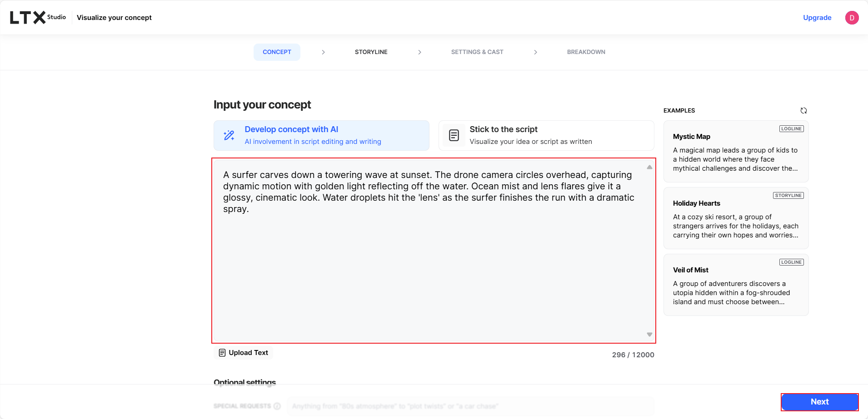The image size is (868, 419).
Task: Select the Concept step tab
Action: (277, 52)
